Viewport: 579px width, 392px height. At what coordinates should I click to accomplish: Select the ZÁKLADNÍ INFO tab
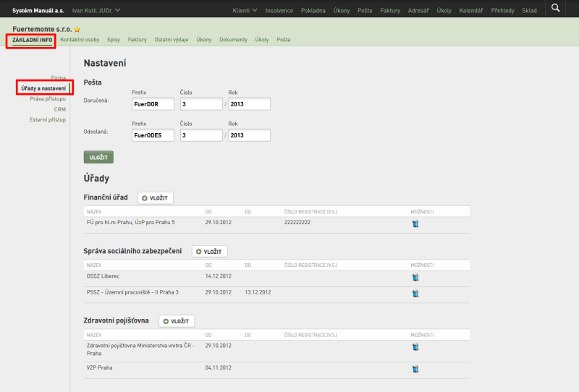33,40
